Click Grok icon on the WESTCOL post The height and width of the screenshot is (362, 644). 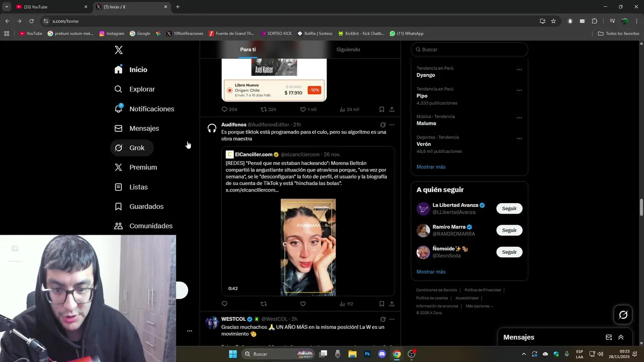pos(383,319)
